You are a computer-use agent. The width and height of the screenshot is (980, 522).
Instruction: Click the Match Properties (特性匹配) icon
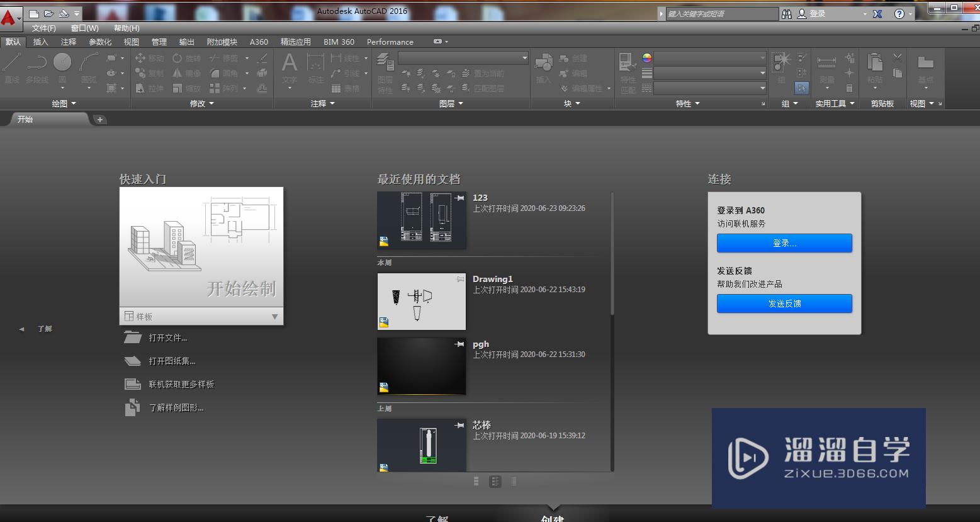(628, 72)
